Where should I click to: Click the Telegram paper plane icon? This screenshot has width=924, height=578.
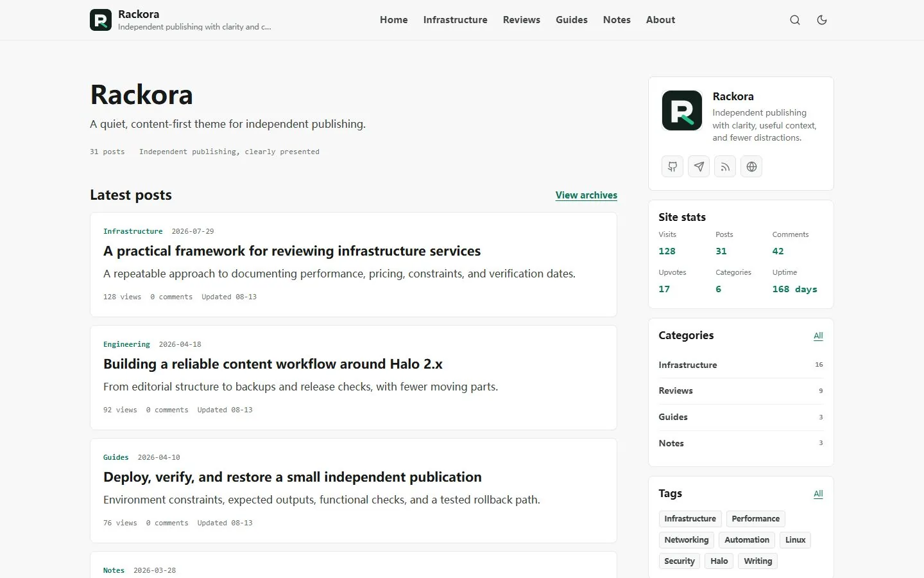(699, 167)
